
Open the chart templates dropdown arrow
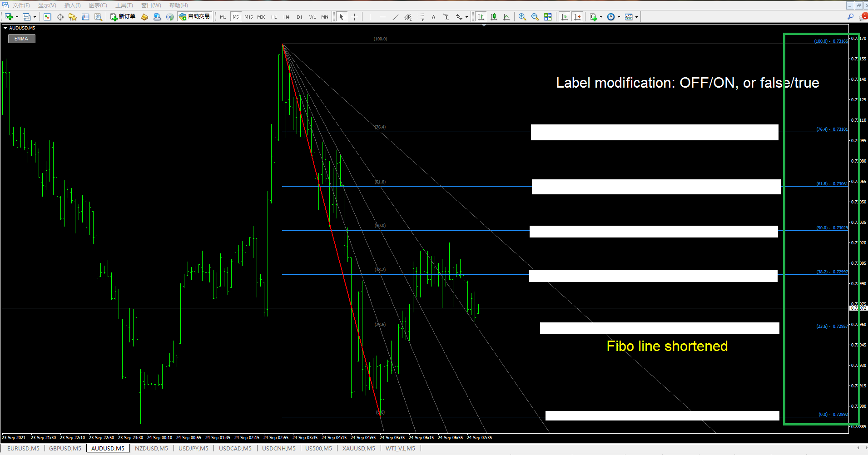(636, 17)
